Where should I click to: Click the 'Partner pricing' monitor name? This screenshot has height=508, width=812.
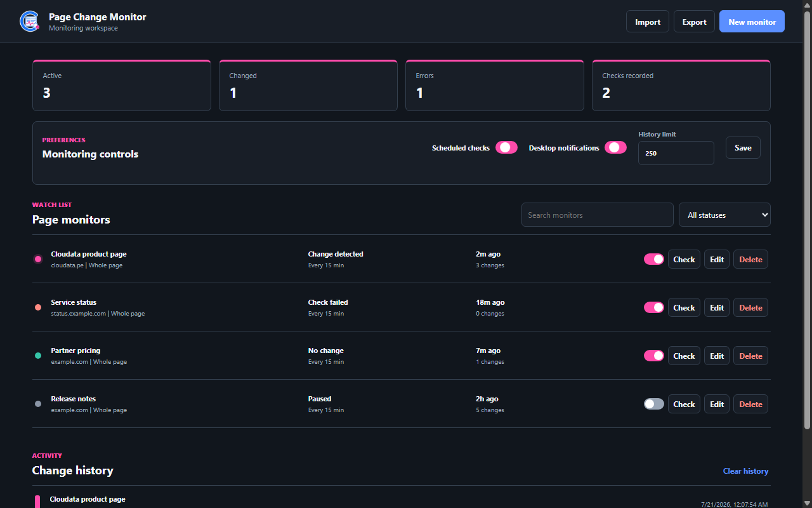[75, 351]
